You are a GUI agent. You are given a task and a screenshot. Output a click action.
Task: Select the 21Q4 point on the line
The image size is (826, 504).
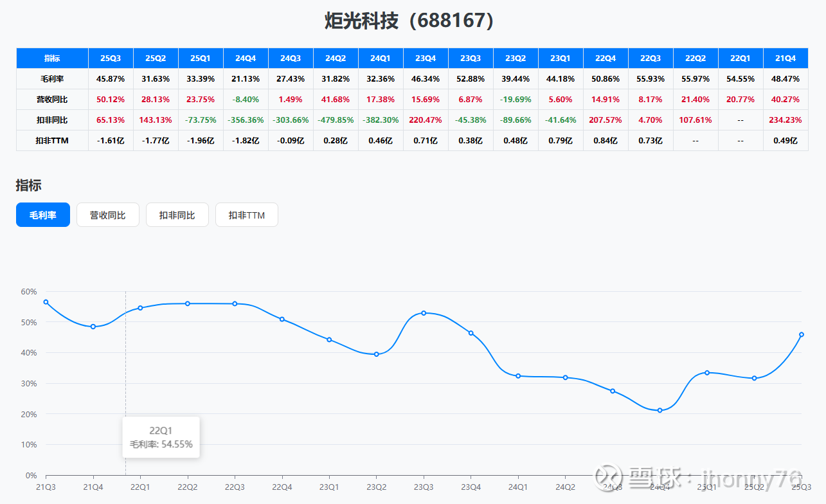[93, 327]
